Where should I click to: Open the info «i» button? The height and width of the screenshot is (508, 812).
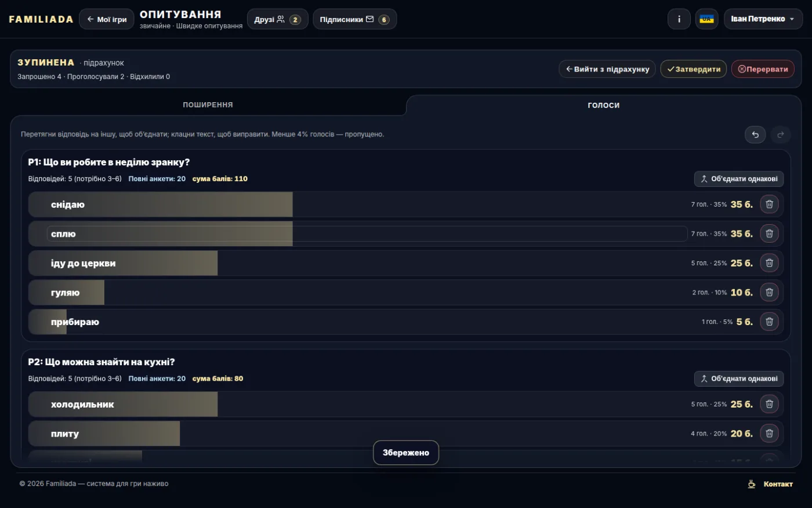[x=679, y=19]
